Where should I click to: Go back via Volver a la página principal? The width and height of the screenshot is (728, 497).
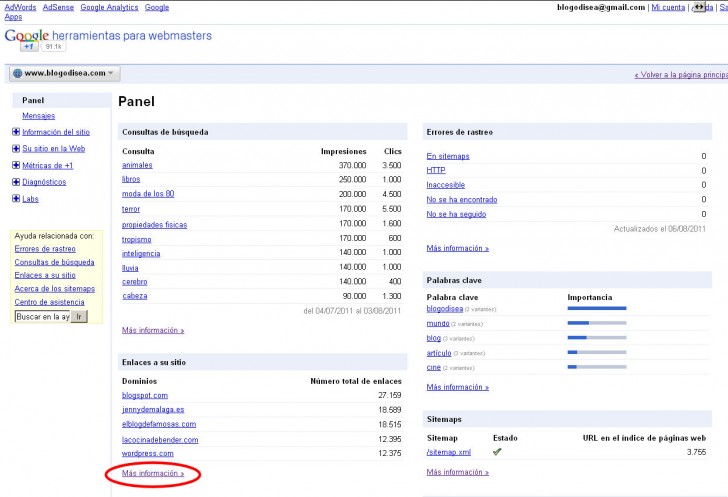point(680,74)
